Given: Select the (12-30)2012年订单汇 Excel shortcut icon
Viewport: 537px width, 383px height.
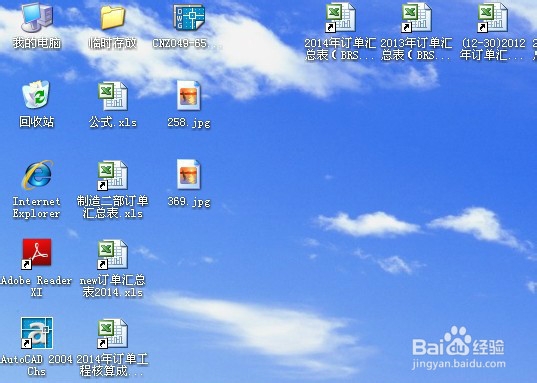Looking at the screenshot, I should tap(492, 17).
